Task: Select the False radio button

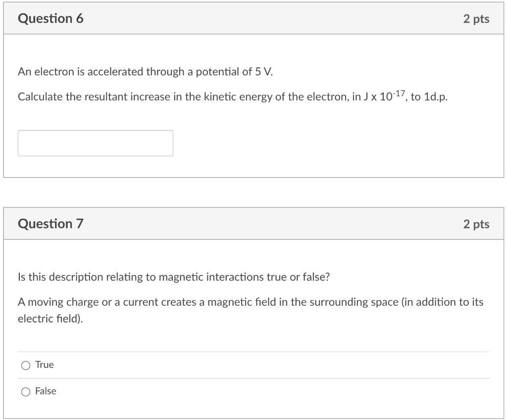Action: 25,392
